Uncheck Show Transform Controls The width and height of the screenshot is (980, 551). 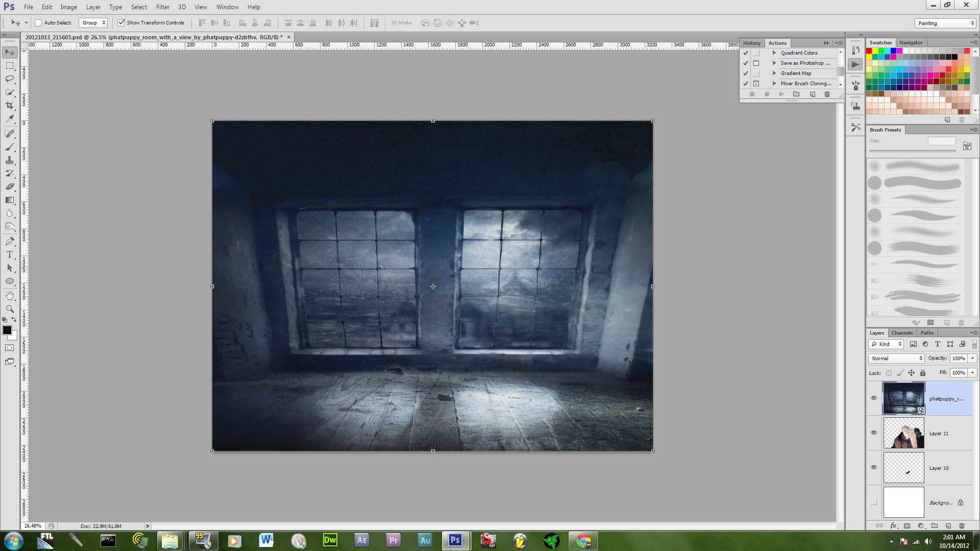[121, 23]
